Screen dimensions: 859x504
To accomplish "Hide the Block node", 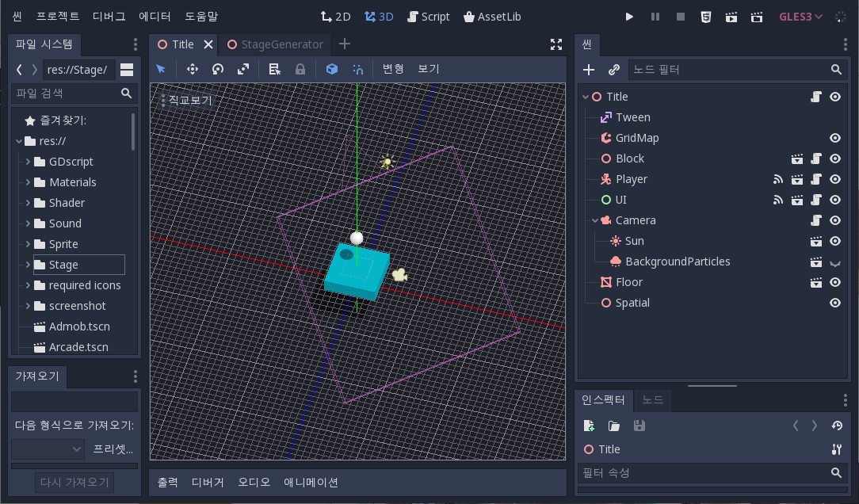I will pyautogui.click(x=835, y=158).
